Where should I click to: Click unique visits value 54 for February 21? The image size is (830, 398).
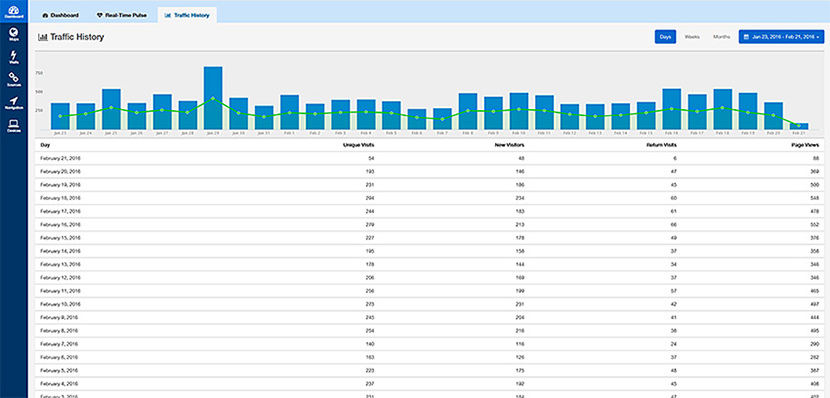tap(371, 158)
